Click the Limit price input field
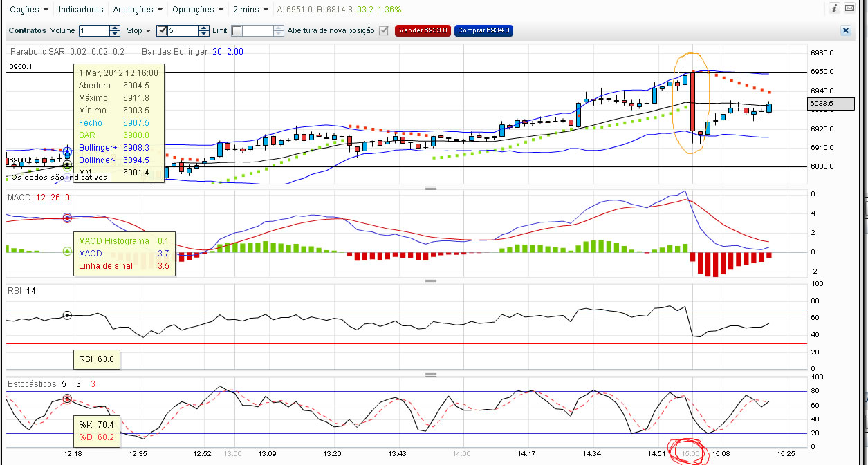 (258, 30)
